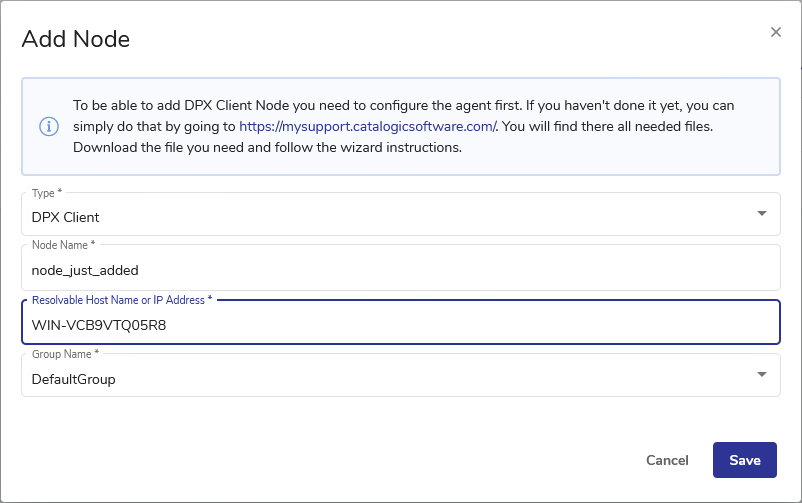Image resolution: width=802 pixels, height=503 pixels.
Task: Click the "follow the wizard instructions" banner line
Action: pyautogui.click(x=267, y=148)
